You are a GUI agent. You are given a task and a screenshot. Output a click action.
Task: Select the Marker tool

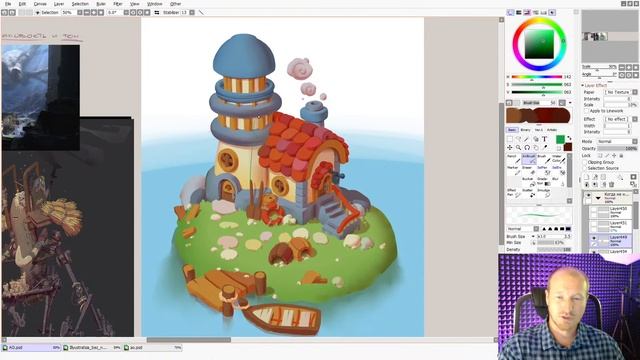tap(513, 171)
